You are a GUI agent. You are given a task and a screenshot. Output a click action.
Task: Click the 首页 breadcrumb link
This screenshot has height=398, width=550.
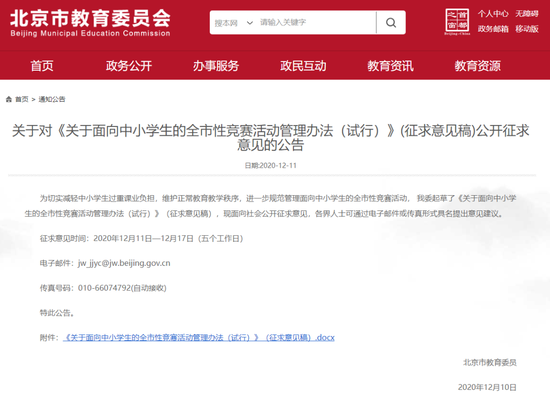[x=22, y=99]
